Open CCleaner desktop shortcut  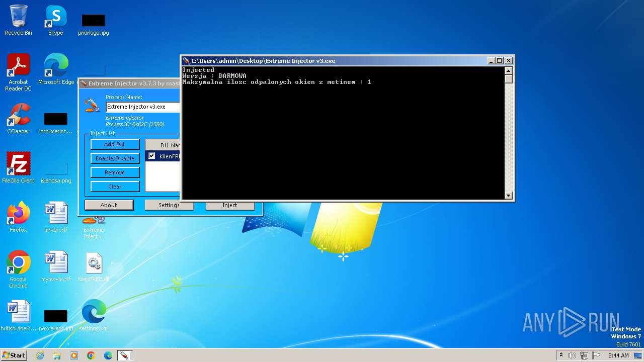[18, 119]
